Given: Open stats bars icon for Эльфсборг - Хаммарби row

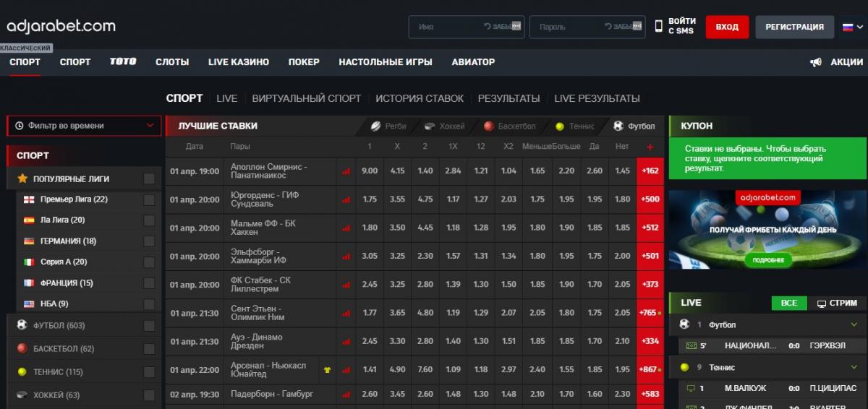Looking at the screenshot, I should tap(346, 256).
